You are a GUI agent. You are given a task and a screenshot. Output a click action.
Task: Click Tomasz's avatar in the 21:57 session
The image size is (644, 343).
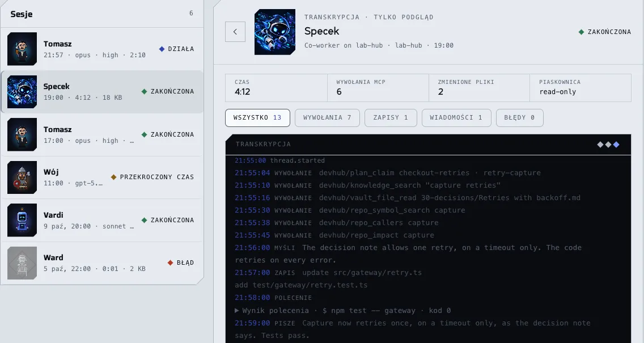[x=22, y=49]
